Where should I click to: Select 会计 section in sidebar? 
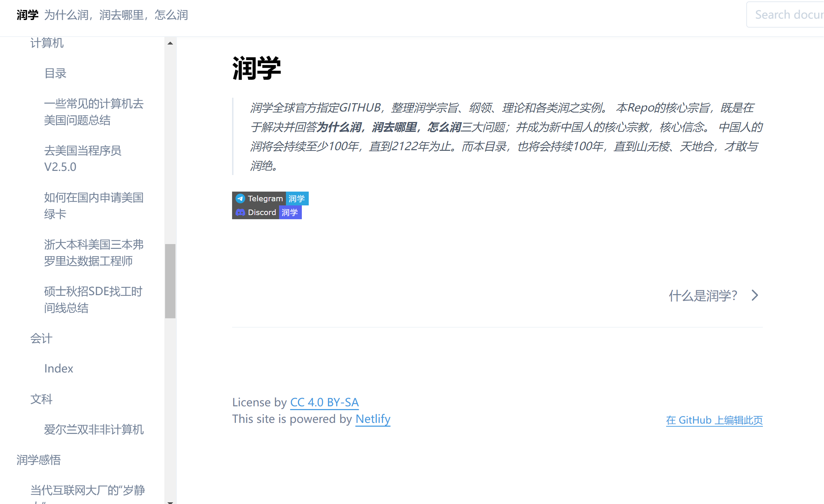coord(41,339)
